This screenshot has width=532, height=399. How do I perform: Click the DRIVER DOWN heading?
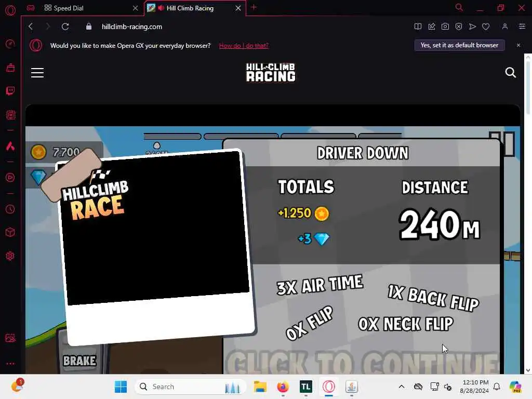(x=362, y=153)
